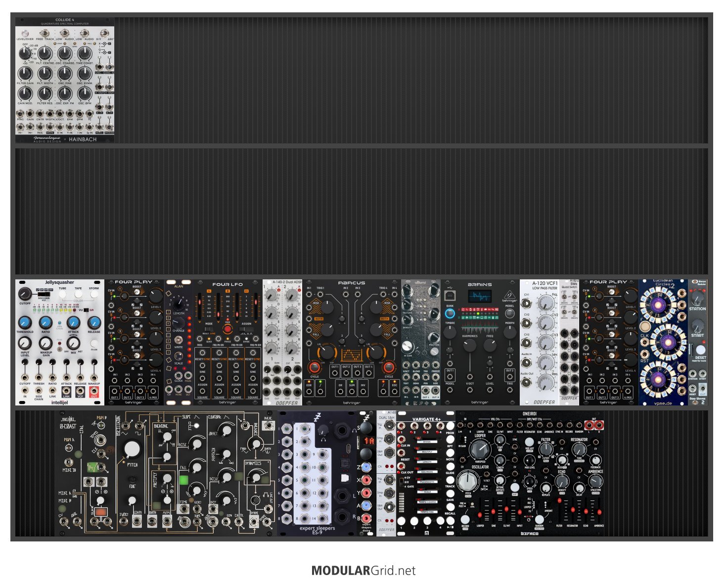
Task: Select the A-120 VCF1 Low Pass Filter module
Action: click(x=540, y=343)
